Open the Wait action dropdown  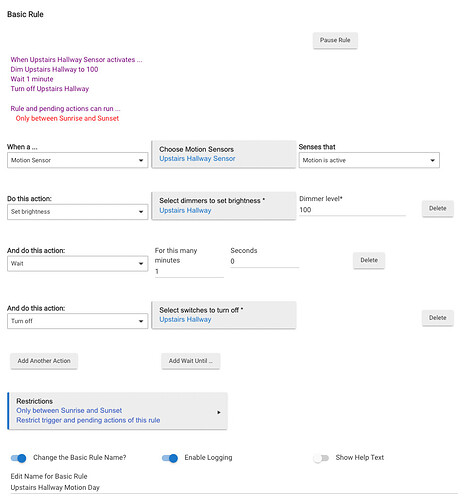click(x=77, y=264)
